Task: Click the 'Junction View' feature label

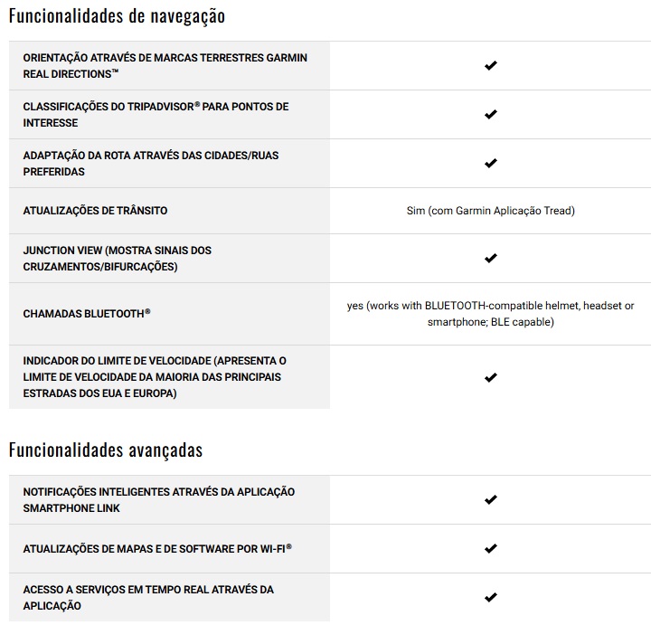Action: point(117,258)
